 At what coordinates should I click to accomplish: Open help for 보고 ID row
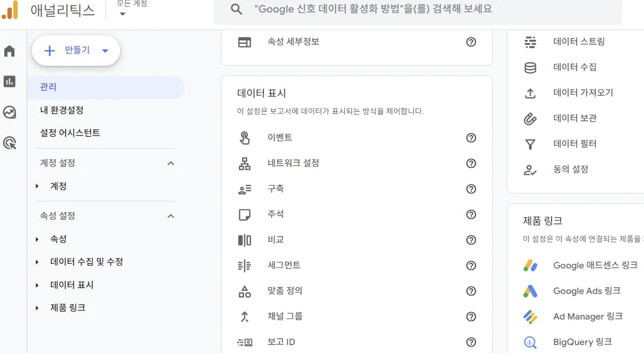coord(471,342)
